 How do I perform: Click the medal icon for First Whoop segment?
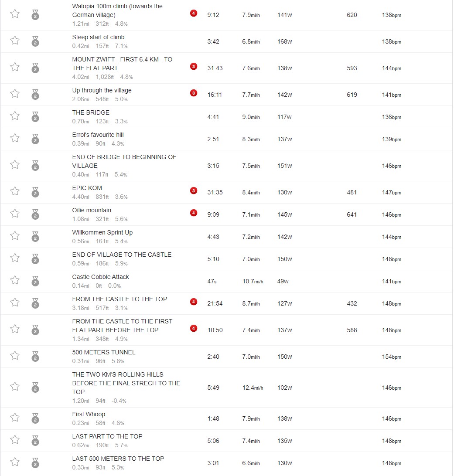pyautogui.click(x=35, y=418)
